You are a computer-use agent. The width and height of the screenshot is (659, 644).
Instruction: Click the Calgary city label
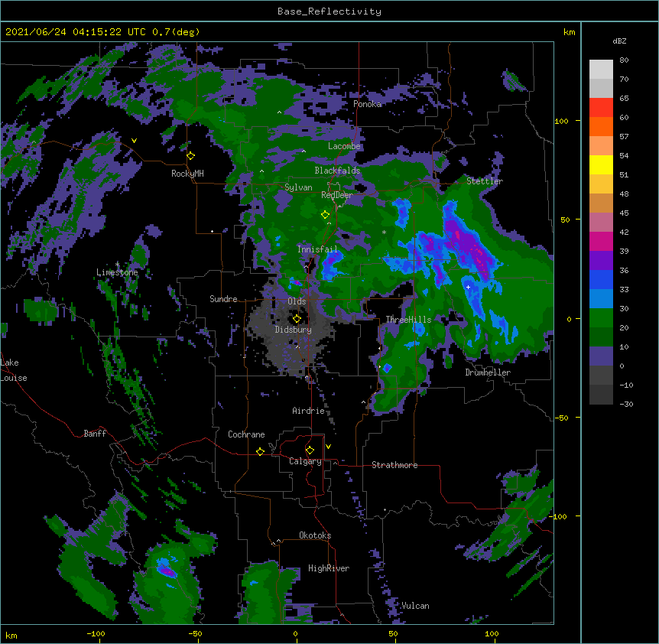(x=305, y=461)
